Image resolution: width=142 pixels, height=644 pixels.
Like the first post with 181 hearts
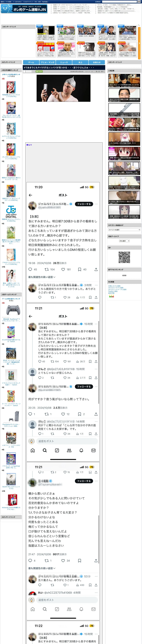click(63, 269)
